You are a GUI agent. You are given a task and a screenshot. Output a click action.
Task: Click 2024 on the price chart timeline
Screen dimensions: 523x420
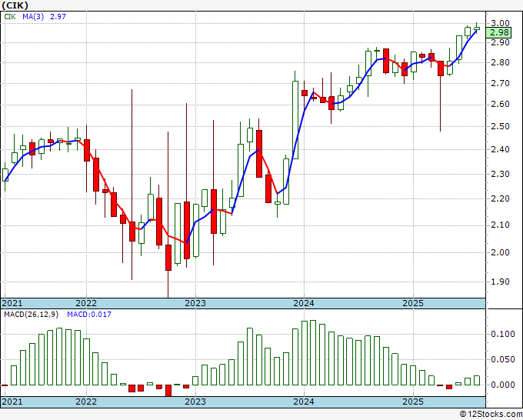pos(304,303)
